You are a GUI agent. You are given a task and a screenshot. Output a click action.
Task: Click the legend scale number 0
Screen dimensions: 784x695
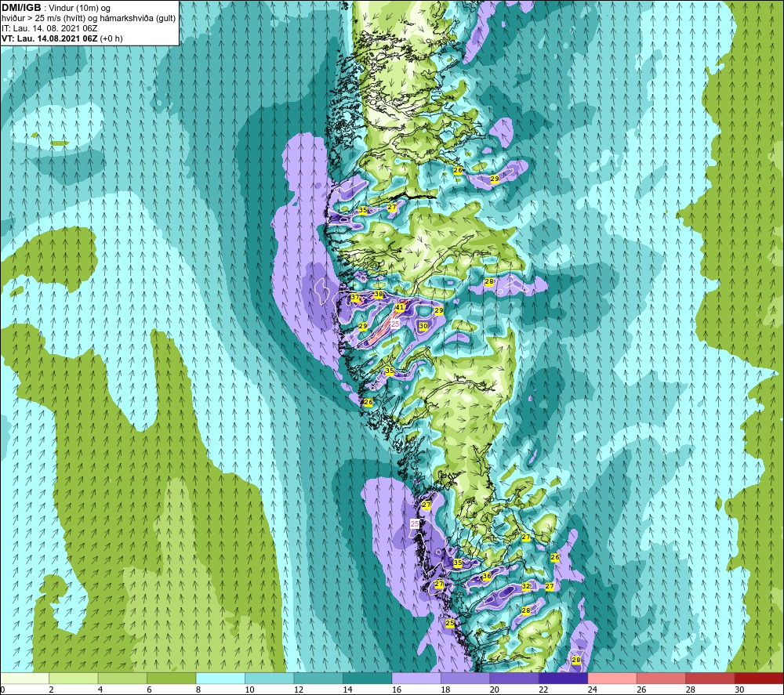(x=2, y=690)
